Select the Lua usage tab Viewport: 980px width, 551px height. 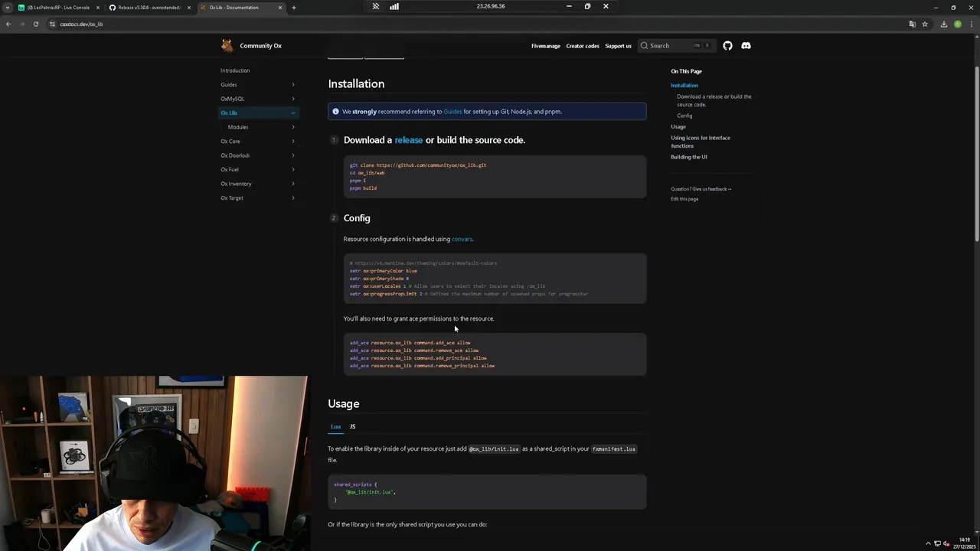coord(335,426)
